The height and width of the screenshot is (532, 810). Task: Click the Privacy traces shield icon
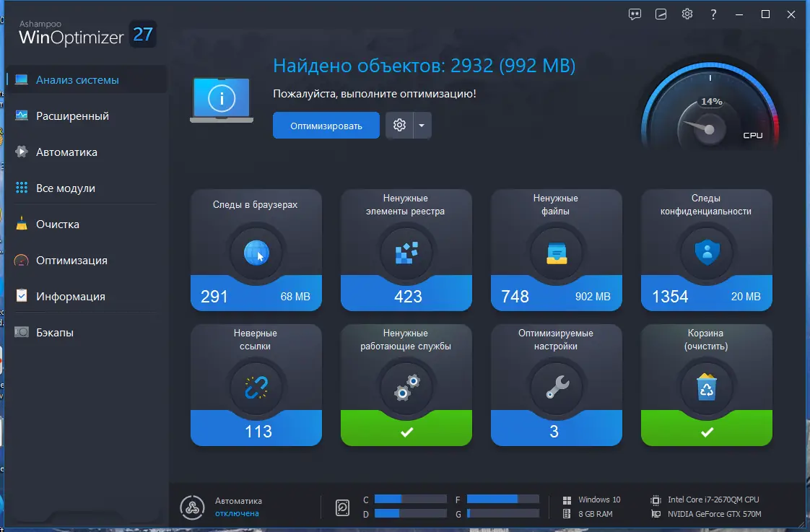(x=706, y=252)
